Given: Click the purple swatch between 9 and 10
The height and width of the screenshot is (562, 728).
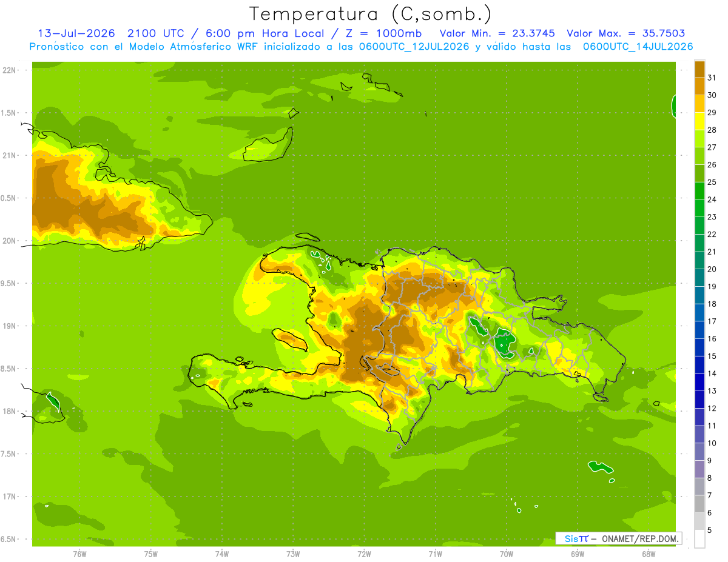Looking at the screenshot, I should point(699,452).
